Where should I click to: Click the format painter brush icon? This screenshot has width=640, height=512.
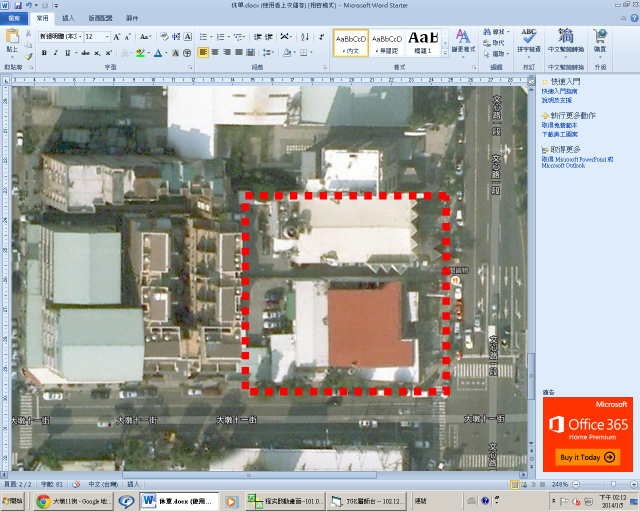point(29,55)
